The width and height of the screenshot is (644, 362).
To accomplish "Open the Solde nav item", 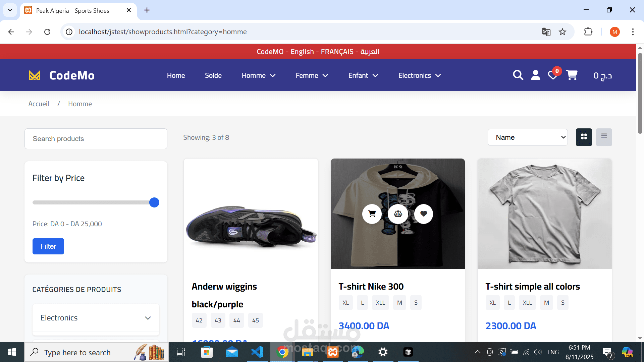I will click(x=213, y=75).
